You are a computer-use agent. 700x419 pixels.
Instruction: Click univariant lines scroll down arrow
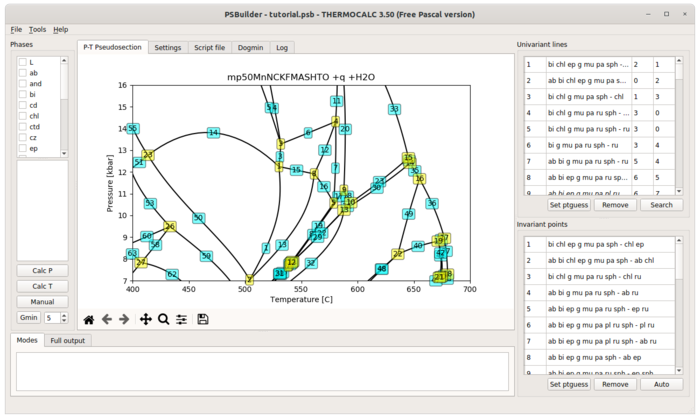pos(679,191)
